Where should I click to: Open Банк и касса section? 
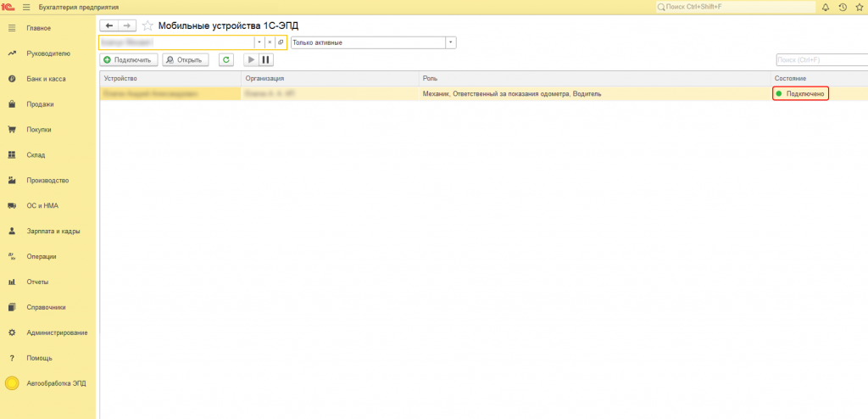pyautogui.click(x=46, y=79)
